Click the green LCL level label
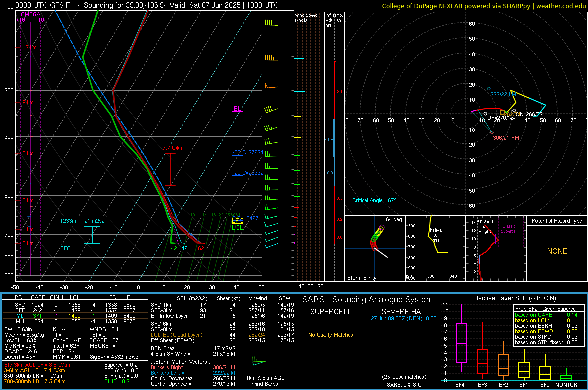The height and width of the screenshot is (390, 588). [237, 227]
